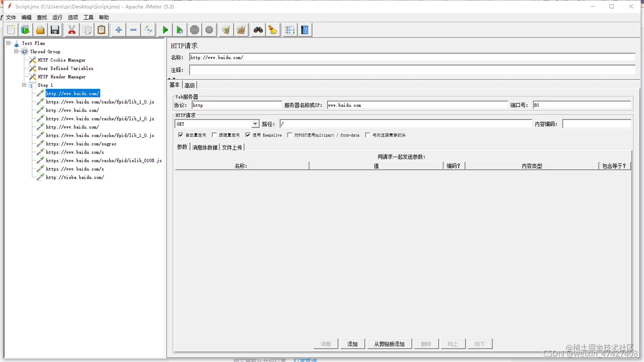Collapse the Step 1 tree node
This screenshot has height=362, width=644.
24,85
